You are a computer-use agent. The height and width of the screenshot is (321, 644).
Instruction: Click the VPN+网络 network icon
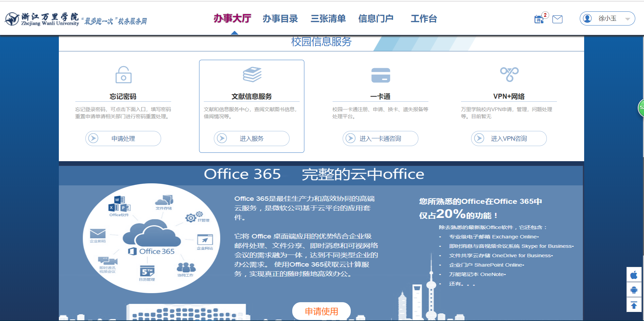click(509, 74)
